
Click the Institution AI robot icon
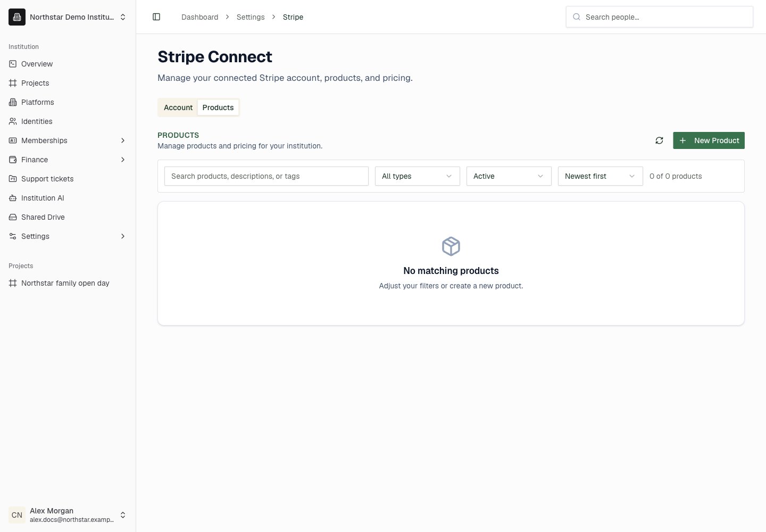click(13, 198)
